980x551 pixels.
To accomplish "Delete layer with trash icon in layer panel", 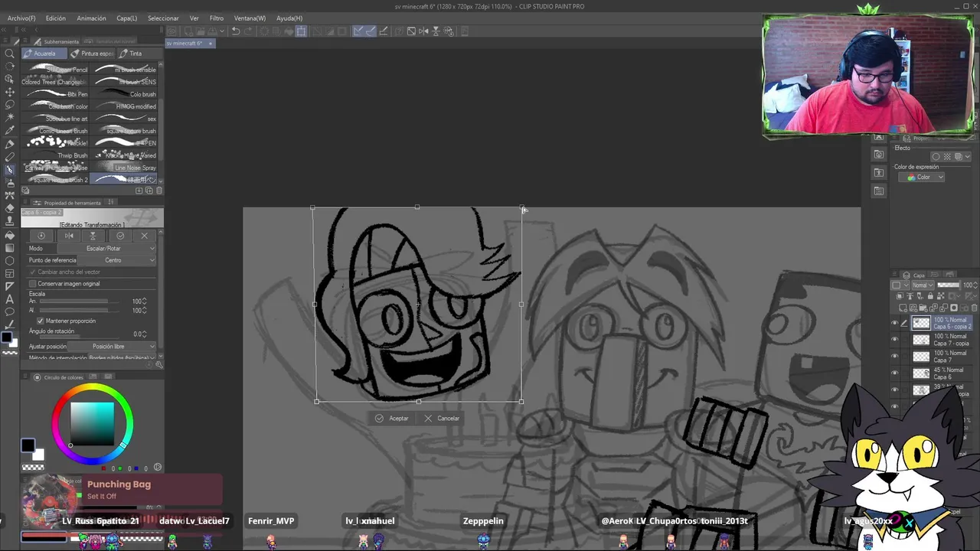I will point(975,308).
